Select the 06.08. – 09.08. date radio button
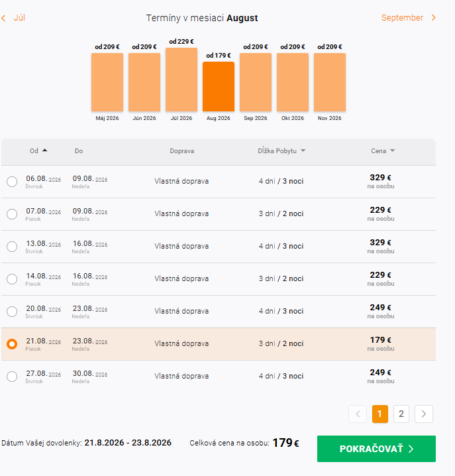 (12, 182)
